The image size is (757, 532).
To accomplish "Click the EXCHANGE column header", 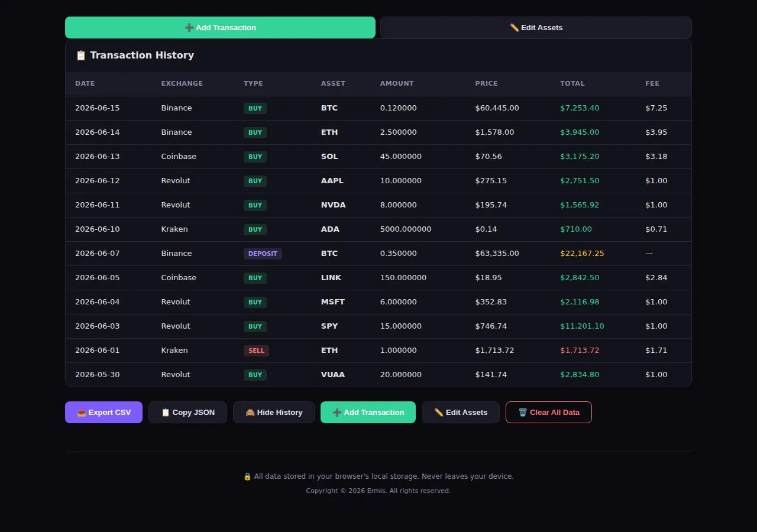I will pyautogui.click(x=182, y=83).
